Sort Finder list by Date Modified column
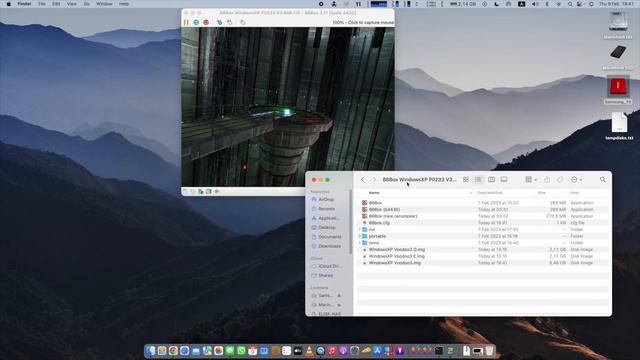 point(490,193)
